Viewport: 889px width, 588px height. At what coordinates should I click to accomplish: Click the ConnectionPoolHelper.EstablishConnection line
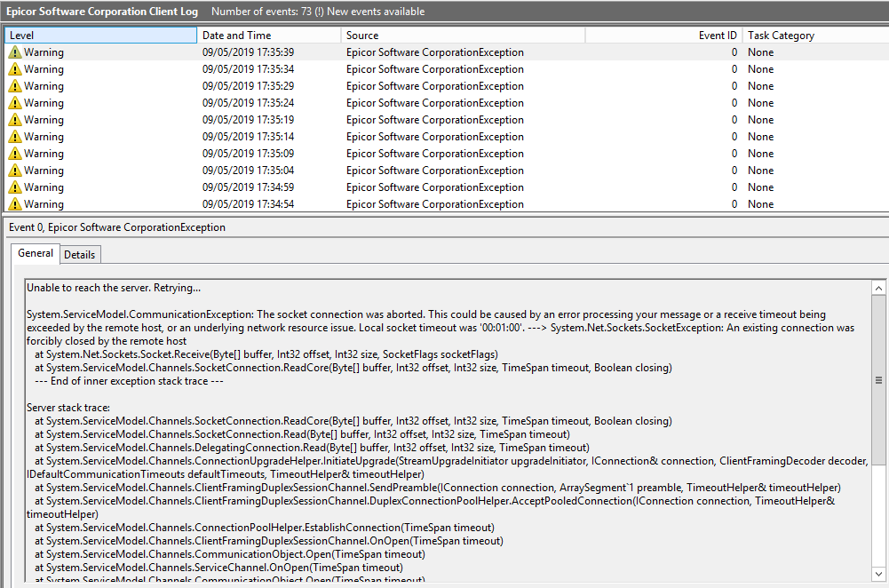264,528
